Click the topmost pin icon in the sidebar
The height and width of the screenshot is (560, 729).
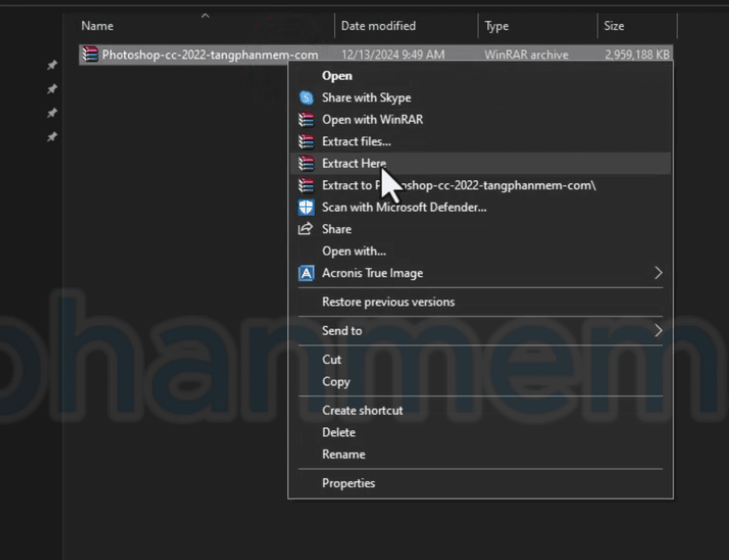coord(52,65)
